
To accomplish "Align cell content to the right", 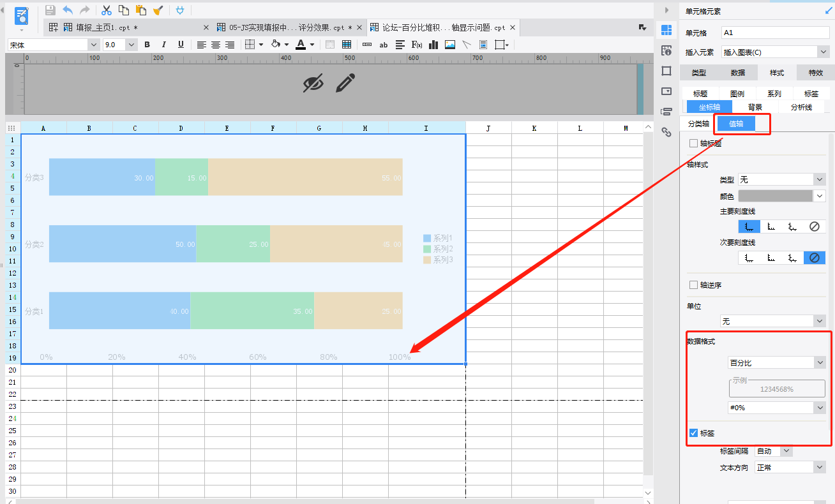I will point(230,45).
